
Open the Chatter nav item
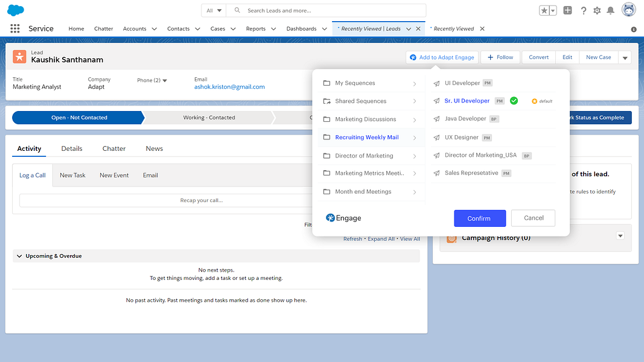[103, 29]
